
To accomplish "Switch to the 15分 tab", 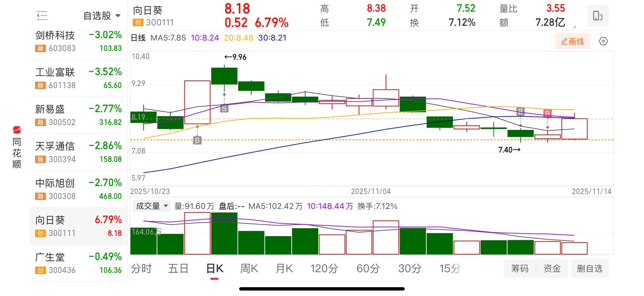I will (x=450, y=269).
